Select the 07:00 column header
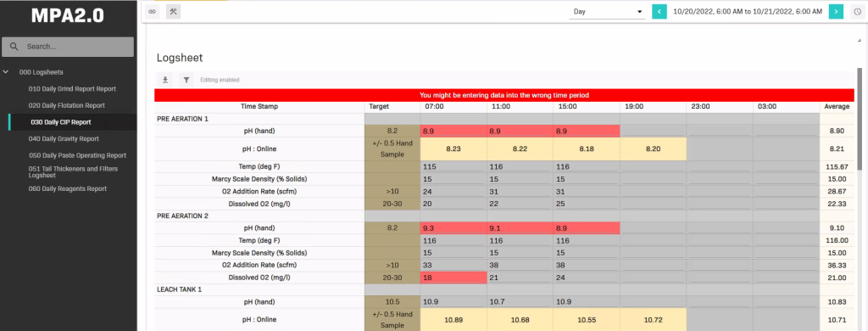The image size is (868, 331). point(453,106)
